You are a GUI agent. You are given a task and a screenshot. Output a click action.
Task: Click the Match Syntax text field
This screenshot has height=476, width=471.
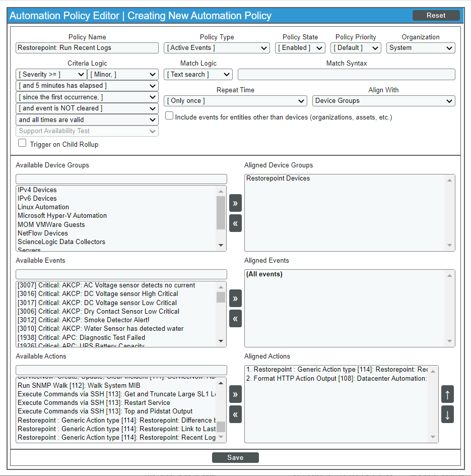point(346,75)
